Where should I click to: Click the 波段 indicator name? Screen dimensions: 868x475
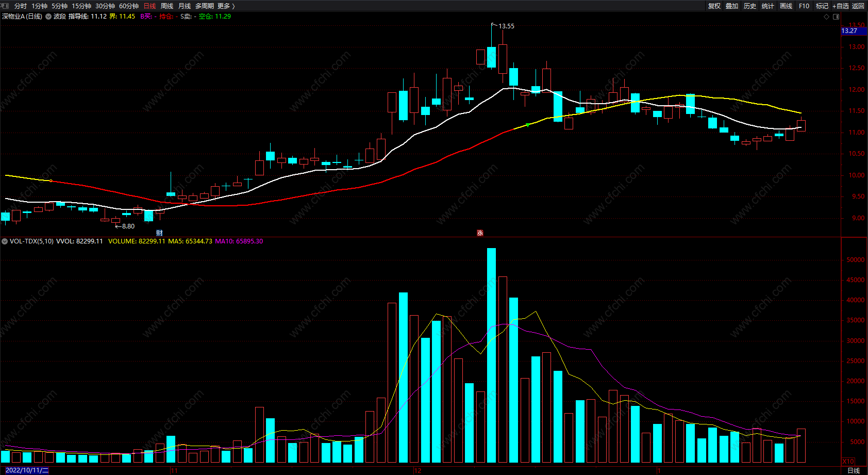[60, 17]
